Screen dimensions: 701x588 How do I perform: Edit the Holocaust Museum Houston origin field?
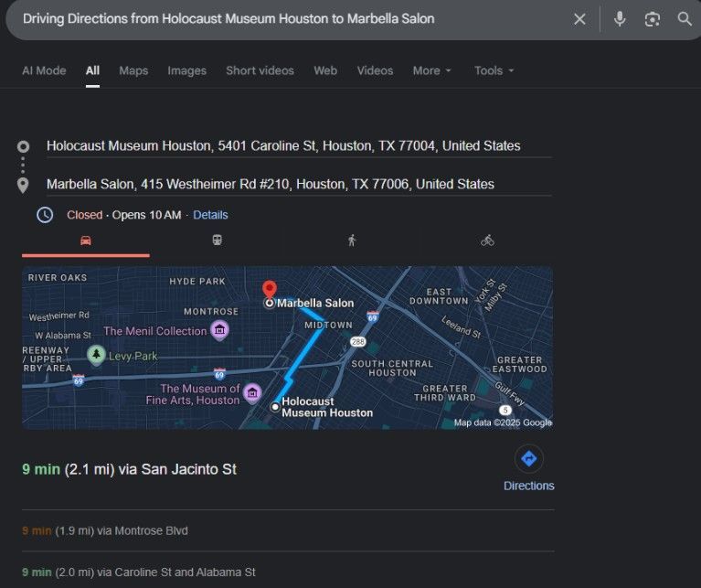pyautogui.click(x=299, y=146)
